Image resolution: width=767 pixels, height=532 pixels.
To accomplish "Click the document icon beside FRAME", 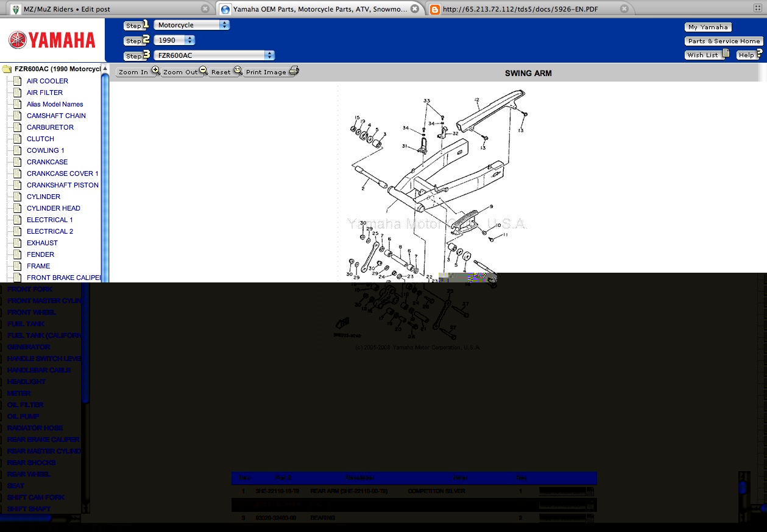I will 17,266.
